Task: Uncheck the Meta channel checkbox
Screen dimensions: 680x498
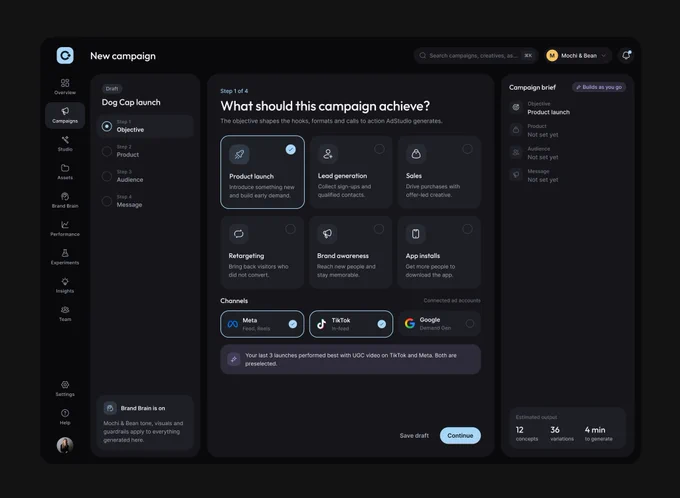Action: (x=293, y=324)
